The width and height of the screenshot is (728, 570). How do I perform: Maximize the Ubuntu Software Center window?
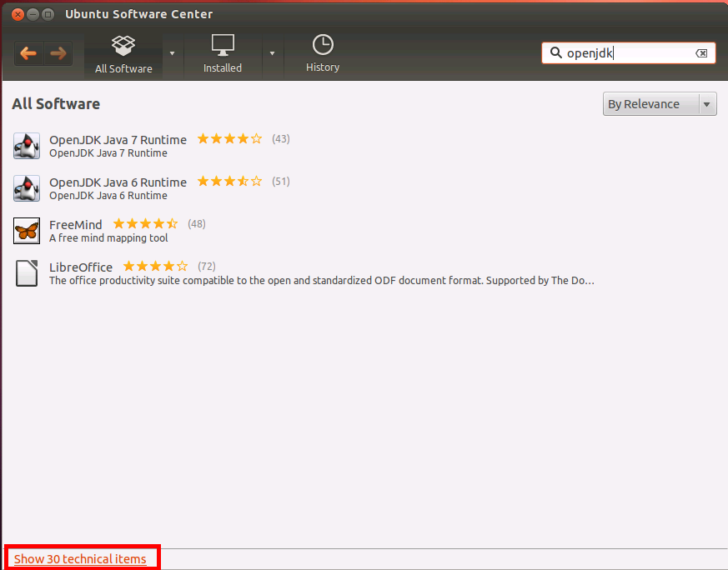48,14
